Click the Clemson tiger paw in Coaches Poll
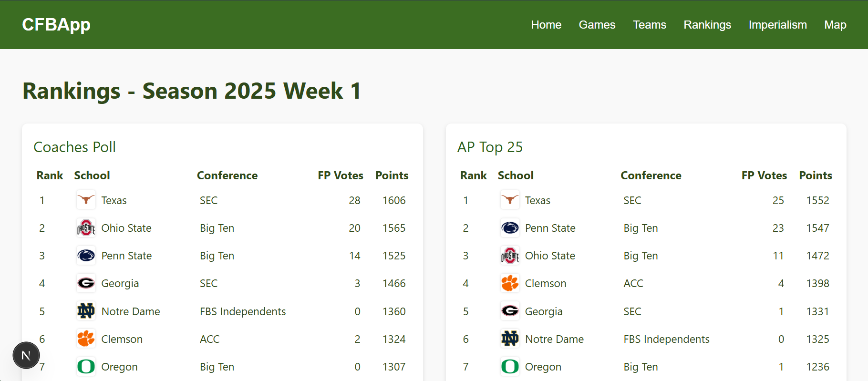The width and height of the screenshot is (868, 381). coord(86,339)
